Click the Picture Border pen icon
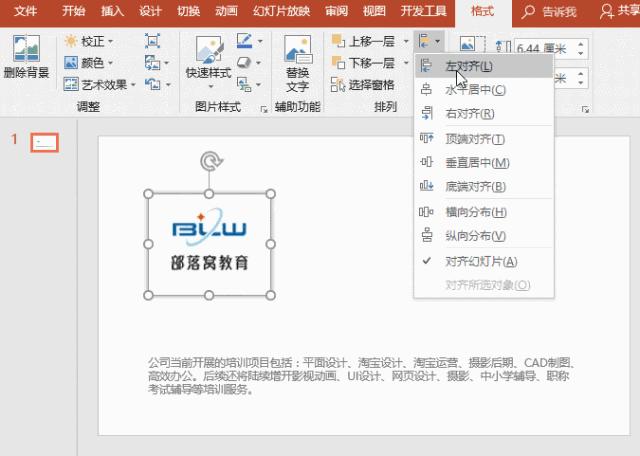The width and height of the screenshot is (640, 456). [244, 41]
